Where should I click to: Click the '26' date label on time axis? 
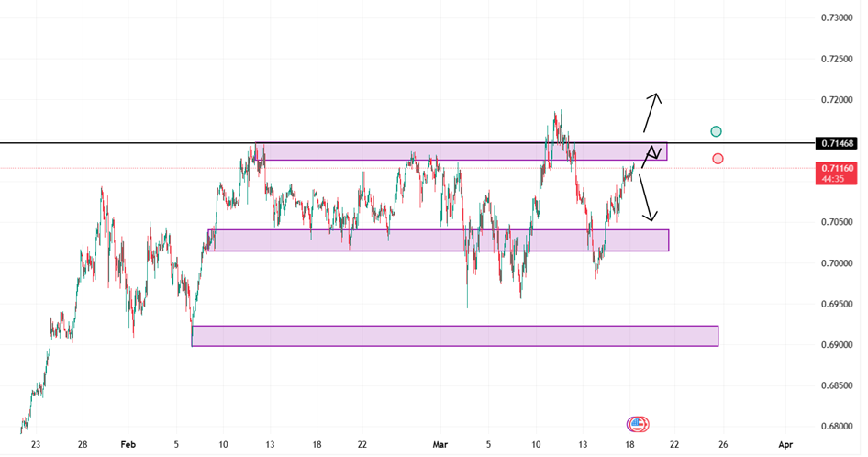click(x=722, y=444)
